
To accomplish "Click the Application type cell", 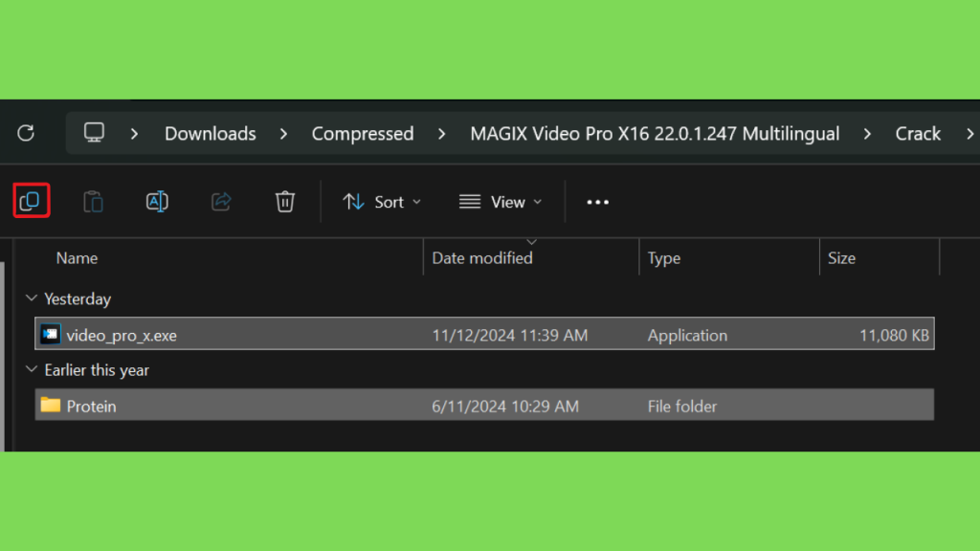I will (687, 336).
